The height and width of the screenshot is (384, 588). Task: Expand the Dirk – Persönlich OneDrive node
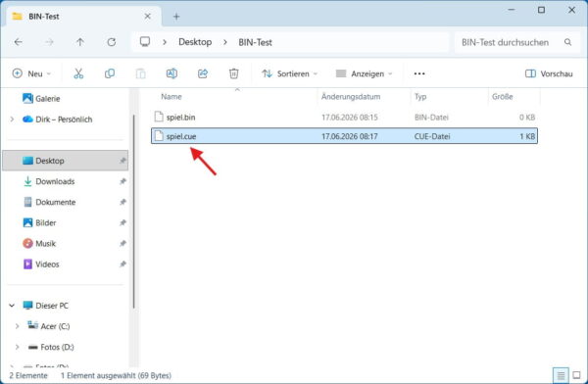pos(12,120)
